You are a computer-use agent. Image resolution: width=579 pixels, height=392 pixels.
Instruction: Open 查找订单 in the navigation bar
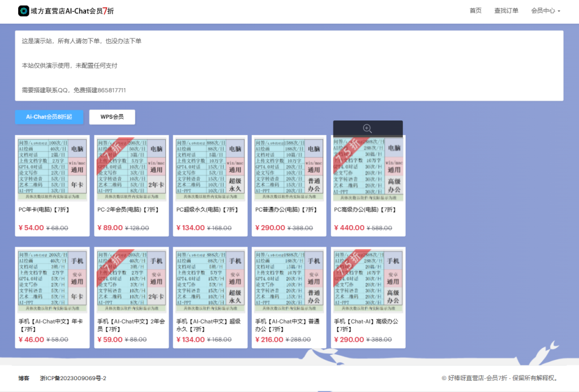pyautogui.click(x=506, y=11)
